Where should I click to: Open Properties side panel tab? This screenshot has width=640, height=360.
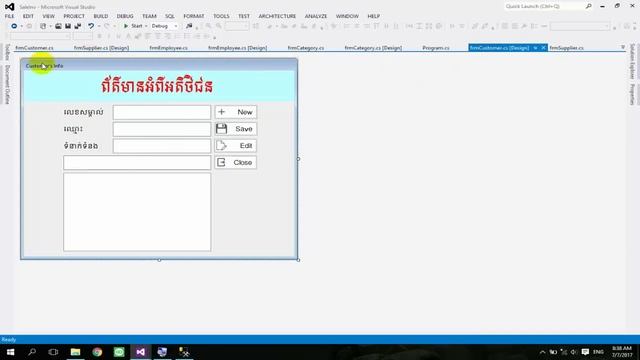(632, 94)
